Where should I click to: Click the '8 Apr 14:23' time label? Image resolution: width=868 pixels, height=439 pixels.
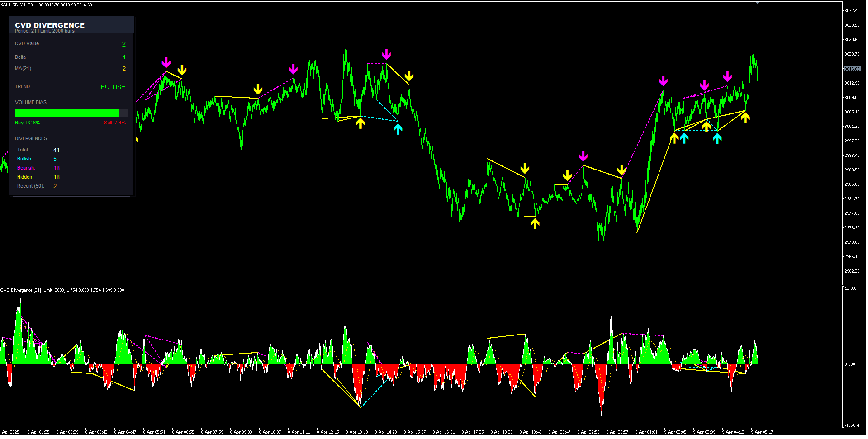click(386, 432)
